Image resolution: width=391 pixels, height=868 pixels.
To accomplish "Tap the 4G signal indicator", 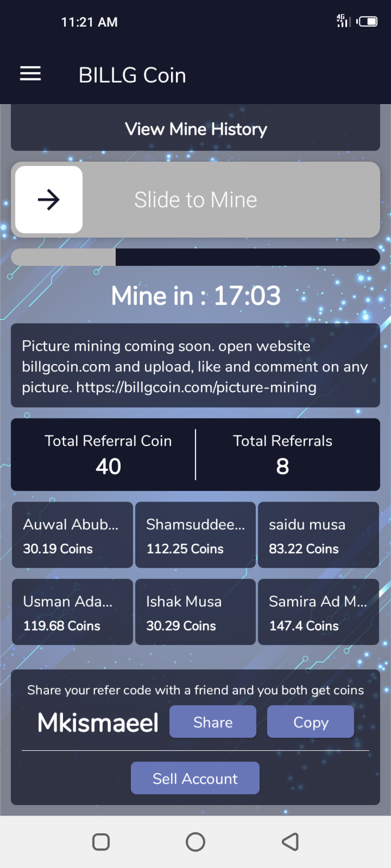I will (343, 21).
